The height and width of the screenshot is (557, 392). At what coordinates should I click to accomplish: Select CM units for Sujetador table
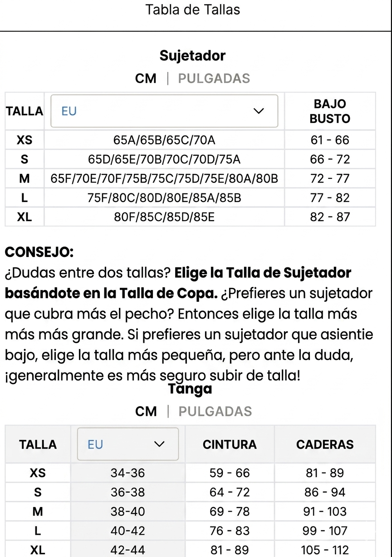[146, 79]
